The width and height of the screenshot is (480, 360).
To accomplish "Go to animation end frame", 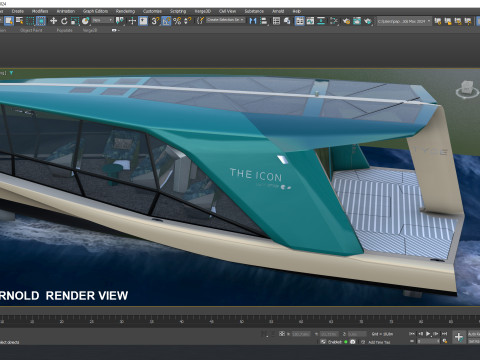I will click(444, 333).
